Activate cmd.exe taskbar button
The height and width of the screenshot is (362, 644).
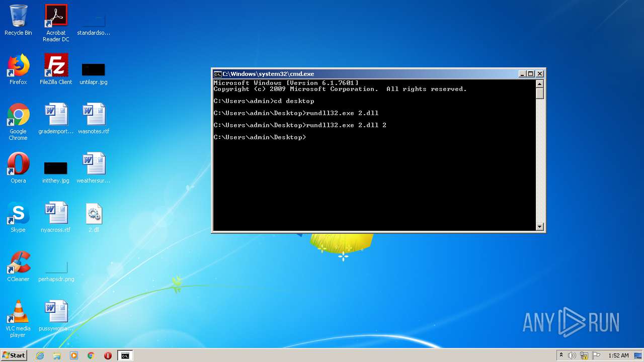pyautogui.click(x=125, y=355)
